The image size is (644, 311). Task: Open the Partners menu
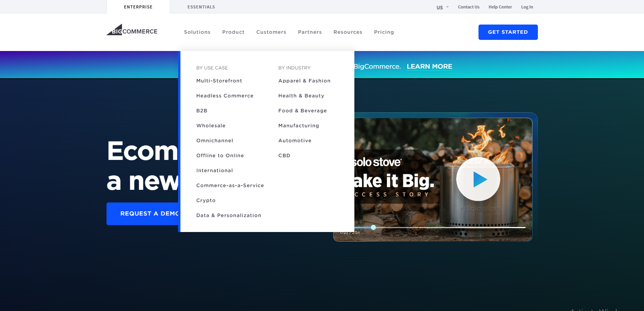pos(310,32)
